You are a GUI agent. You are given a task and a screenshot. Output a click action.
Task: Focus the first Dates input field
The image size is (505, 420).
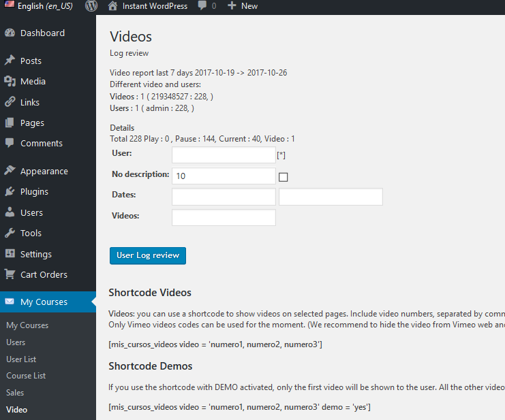click(224, 197)
